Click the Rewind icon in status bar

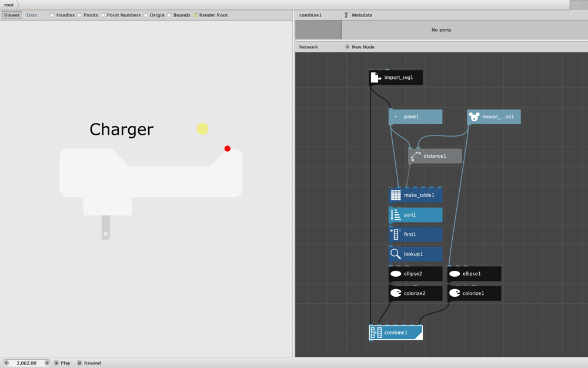[x=79, y=363]
